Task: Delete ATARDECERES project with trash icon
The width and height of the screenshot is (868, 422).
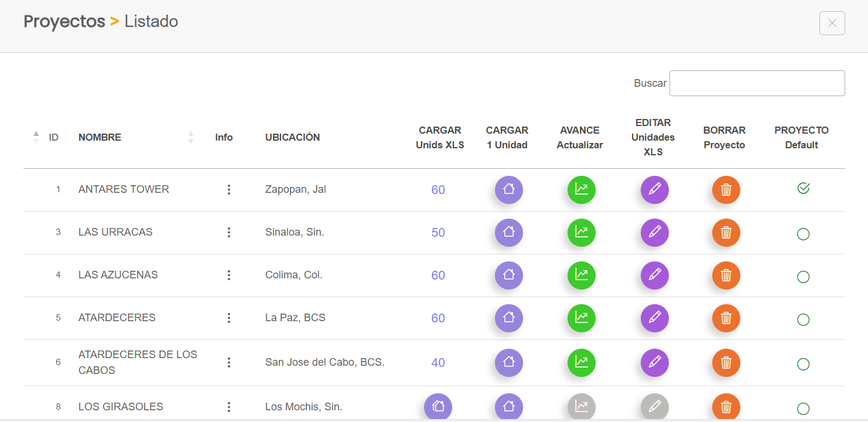Action: (726, 318)
